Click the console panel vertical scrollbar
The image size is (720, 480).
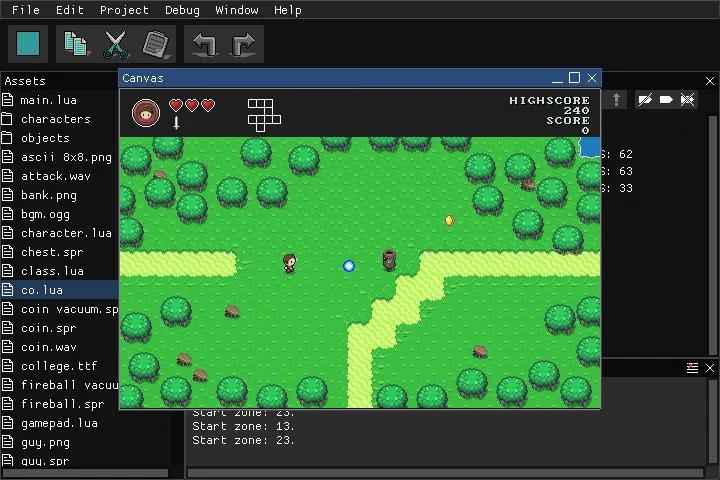click(x=711, y=420)
